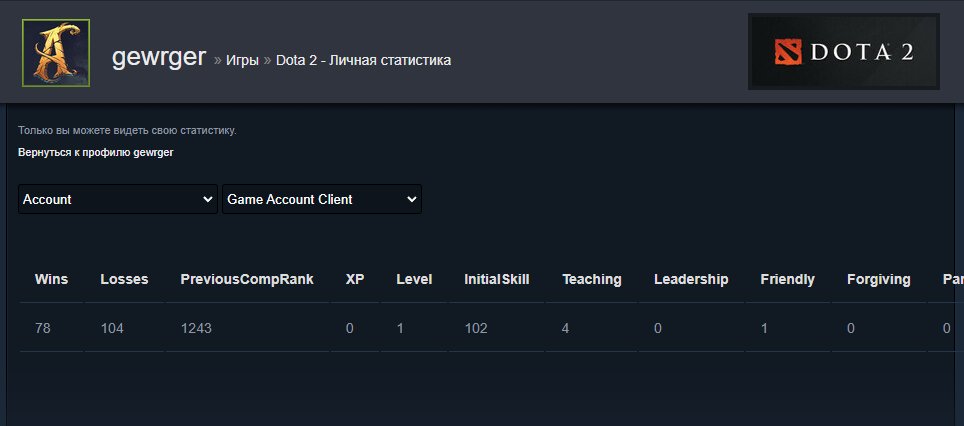Viewport: 964px width, 426px height.
Task: Click the text Только вы можете видеть свою статистику
Action: click(127, 130)
